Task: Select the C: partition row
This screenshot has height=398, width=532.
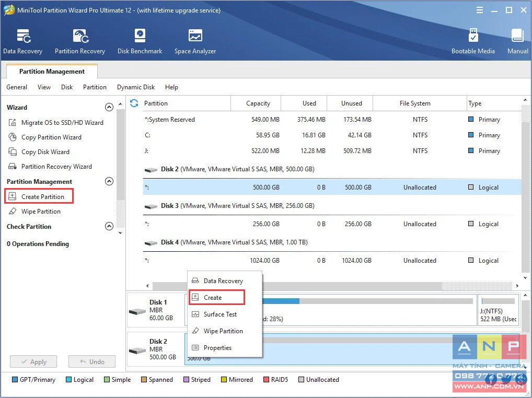Action: (x=332, y=135)
